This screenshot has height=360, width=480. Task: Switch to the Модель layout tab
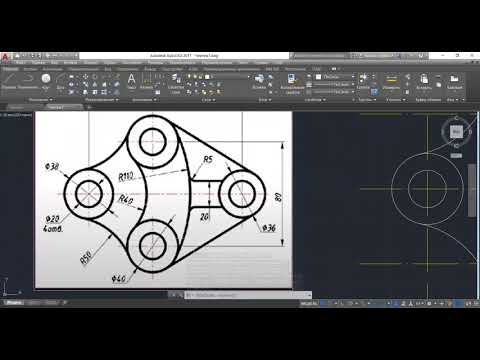click(14, 303)
